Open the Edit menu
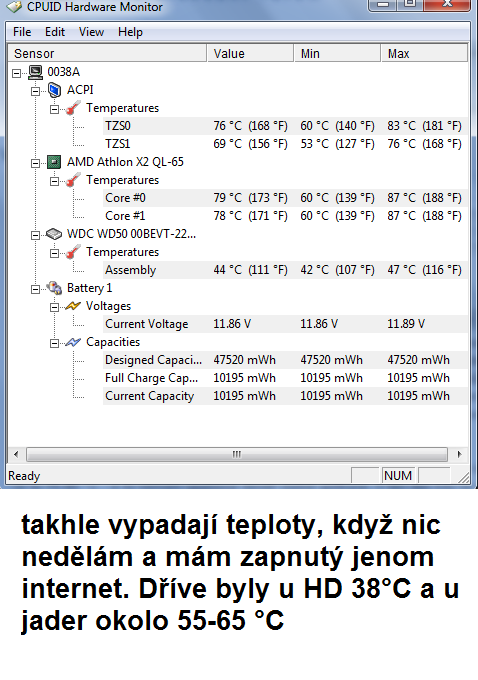This screenshot has width=478, height=680. 55,32
